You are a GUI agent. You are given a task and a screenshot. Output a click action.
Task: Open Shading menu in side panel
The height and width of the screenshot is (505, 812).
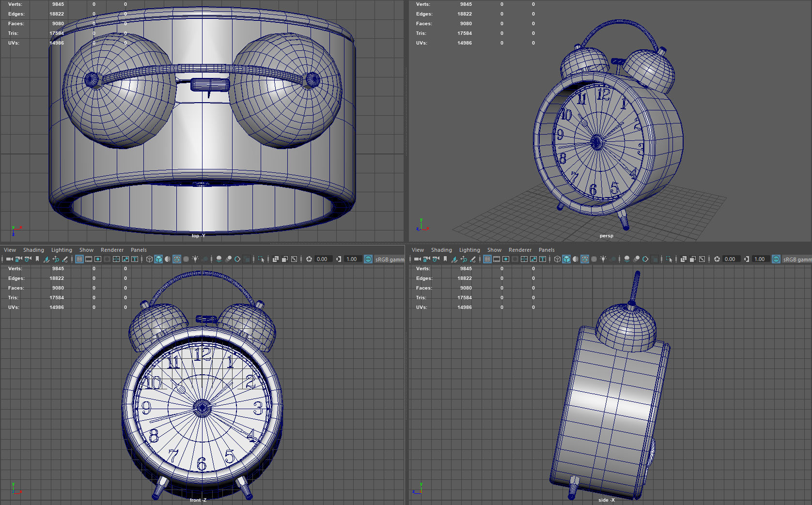pos(441,250)
